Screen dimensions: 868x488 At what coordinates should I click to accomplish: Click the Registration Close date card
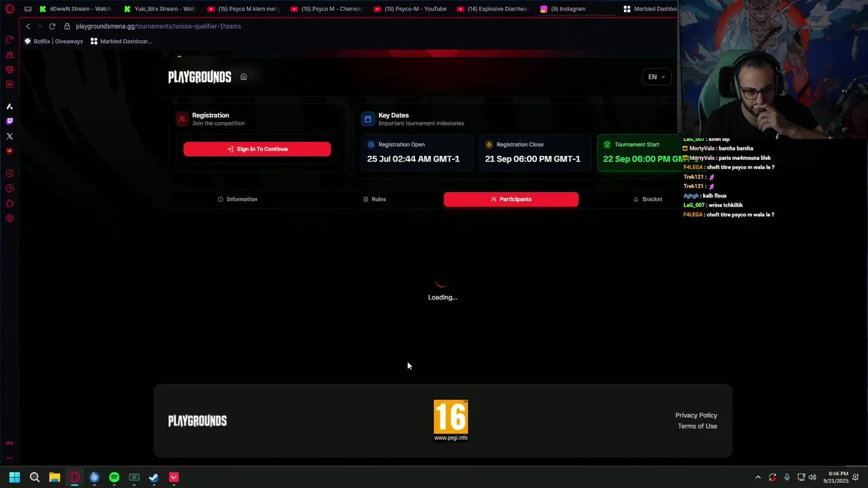[x=534, y=152]
